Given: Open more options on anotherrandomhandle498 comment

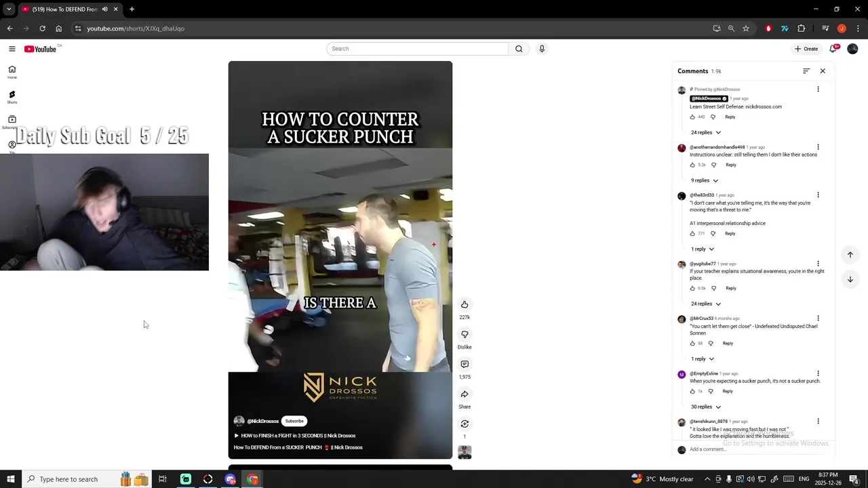Looking at the screenshot, I should coord(818,147).
